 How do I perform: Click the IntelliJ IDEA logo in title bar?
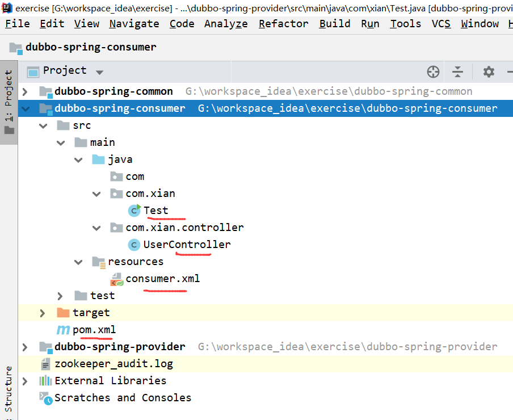(x=7, y=8)
